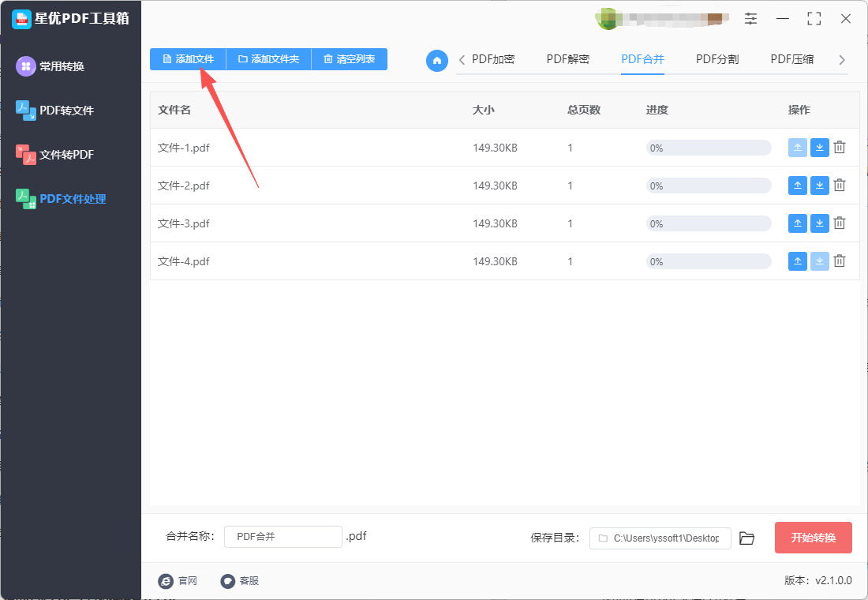Delete 文件-4.pdf from list
The image size is (868, 600).
840,261
